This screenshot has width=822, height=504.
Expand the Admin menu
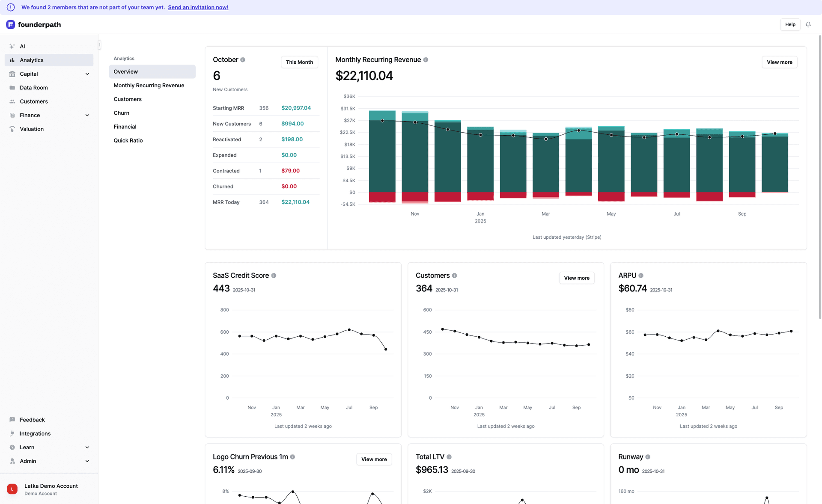click(x=87, y=461)
